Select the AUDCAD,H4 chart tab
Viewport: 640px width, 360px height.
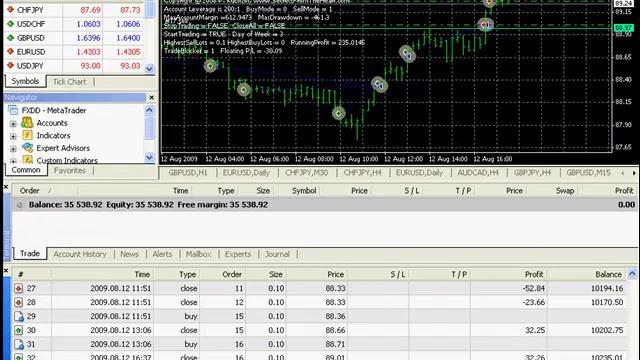click(478, 173)
